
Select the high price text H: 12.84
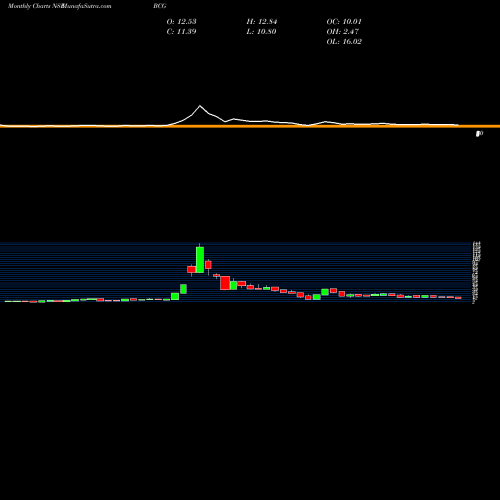(x=262, y=22)
